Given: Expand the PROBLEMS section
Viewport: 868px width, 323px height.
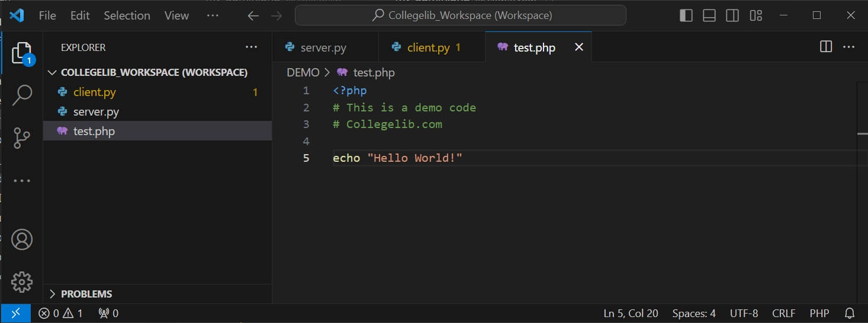Looking at the screenshot, I should (157, 294).
